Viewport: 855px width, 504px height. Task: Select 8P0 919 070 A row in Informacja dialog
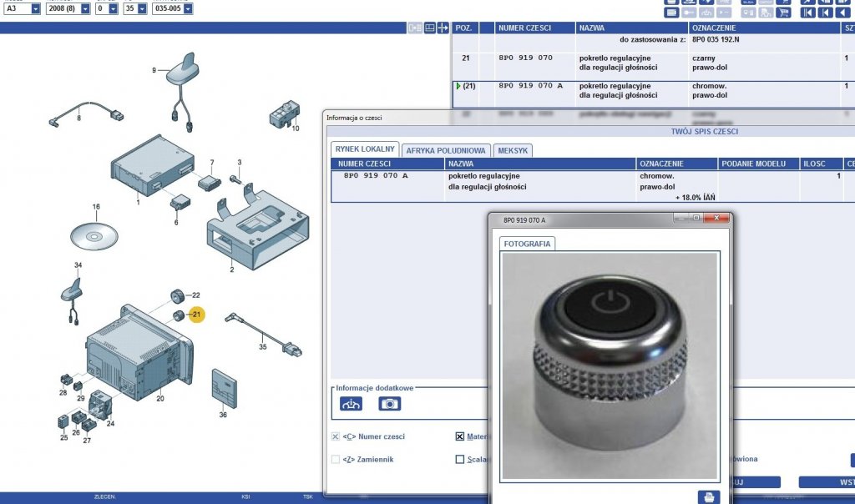pos(593,186)
